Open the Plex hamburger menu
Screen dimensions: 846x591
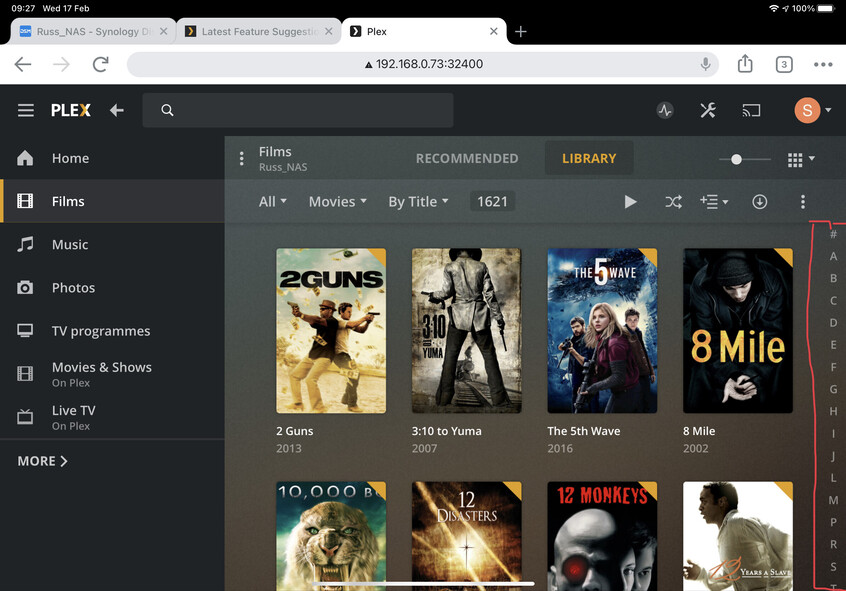(x=25, y=111)
